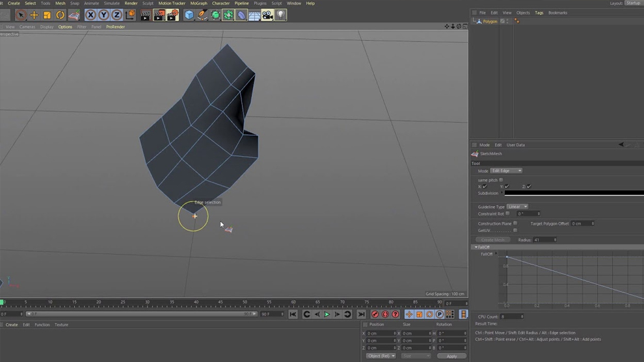Image resolution: width=644 pixels, height=362 pixels.
Task: Open Object (Rel) coordinate dropdown
Action: pos(381,356)
